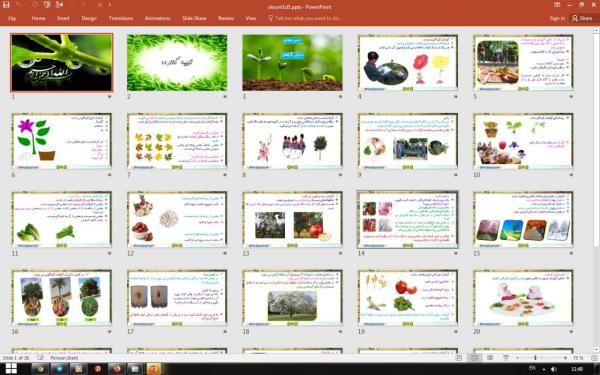Show hidden tray icons arrow
The image size is (600, 375).
coord(544,369)
